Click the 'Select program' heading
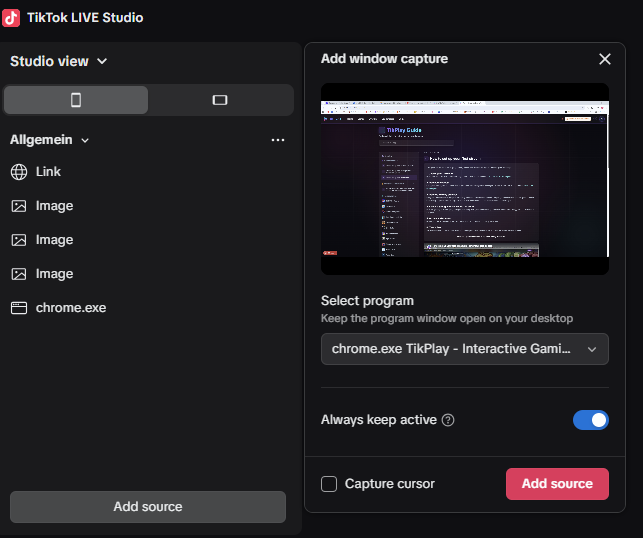Image resolution: width=643 pixels, height=538 pixels. click(x=367, y=301)
